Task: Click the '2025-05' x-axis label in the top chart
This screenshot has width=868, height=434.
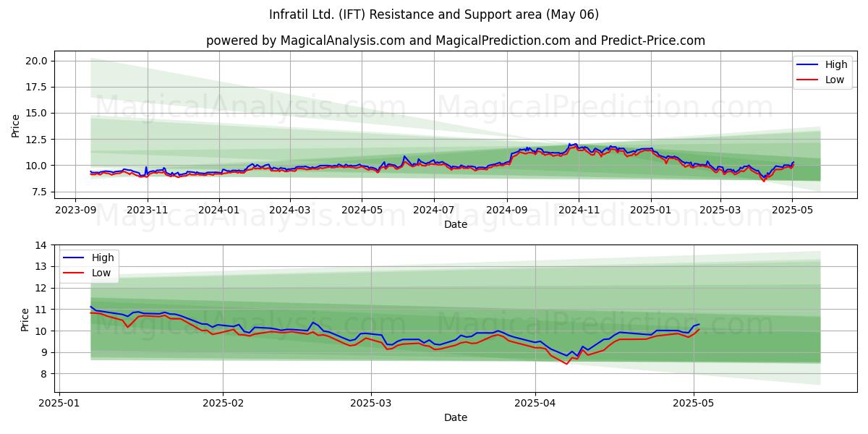Action: point(791,210)
